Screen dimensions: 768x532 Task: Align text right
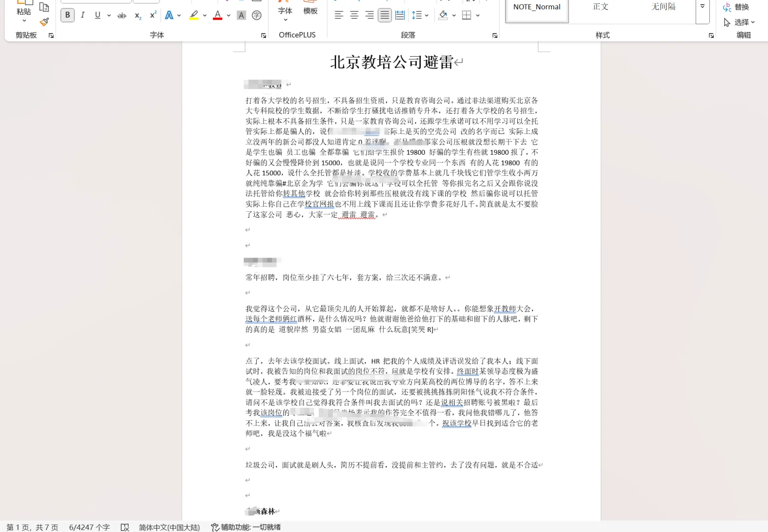point(369,15)
